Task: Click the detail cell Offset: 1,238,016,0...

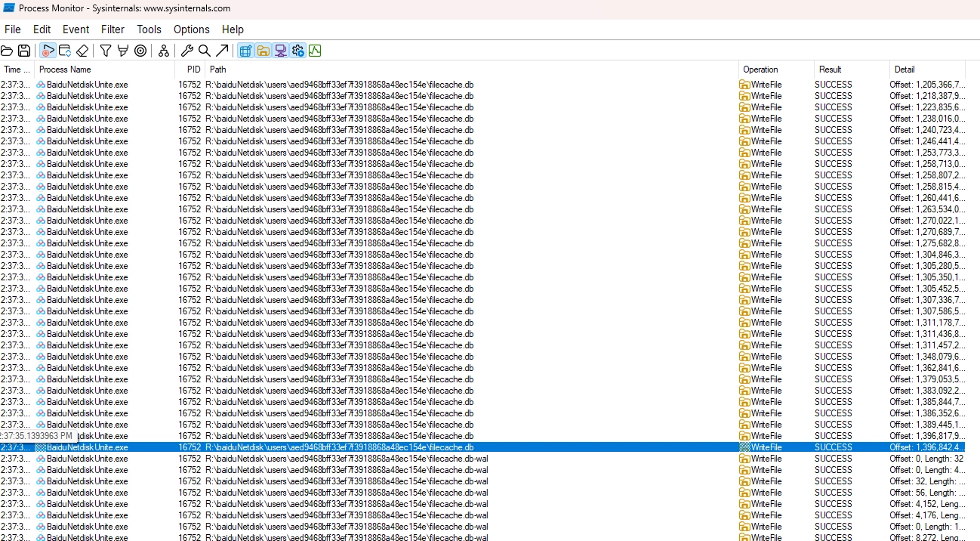Action: (x=927, y=119)
